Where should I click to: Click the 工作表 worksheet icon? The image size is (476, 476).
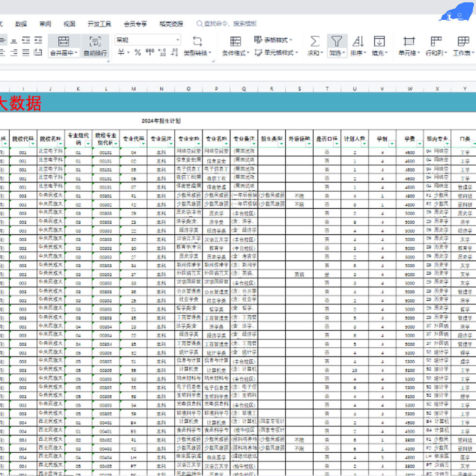463,41
